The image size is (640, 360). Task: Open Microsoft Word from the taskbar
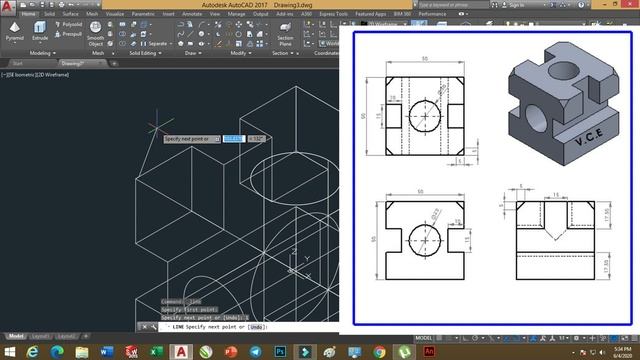[x=107, y=351]
